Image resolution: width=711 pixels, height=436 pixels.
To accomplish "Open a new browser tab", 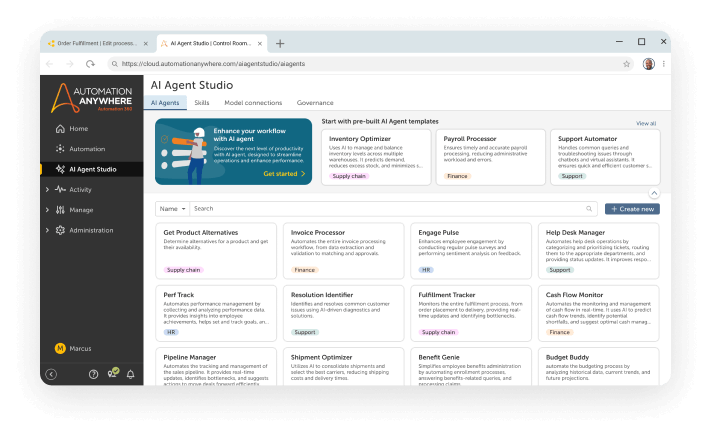I will (x=280, y=44).
